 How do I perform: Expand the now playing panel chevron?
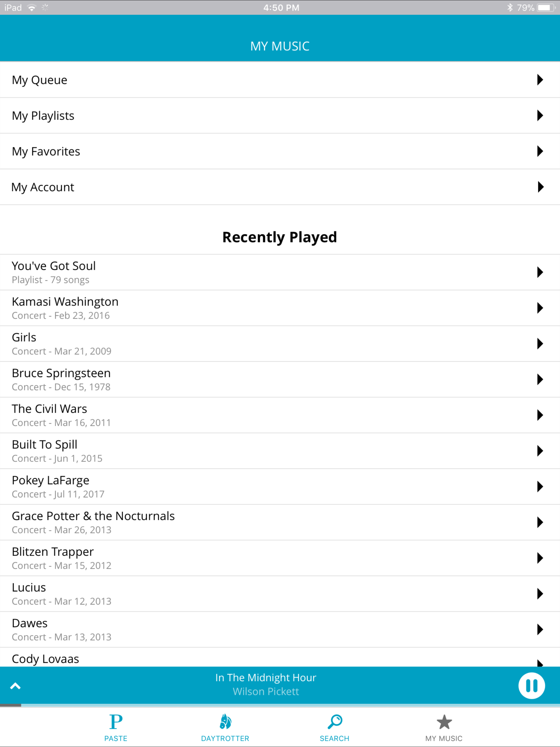pyautogui.click(x=15, y=686)
